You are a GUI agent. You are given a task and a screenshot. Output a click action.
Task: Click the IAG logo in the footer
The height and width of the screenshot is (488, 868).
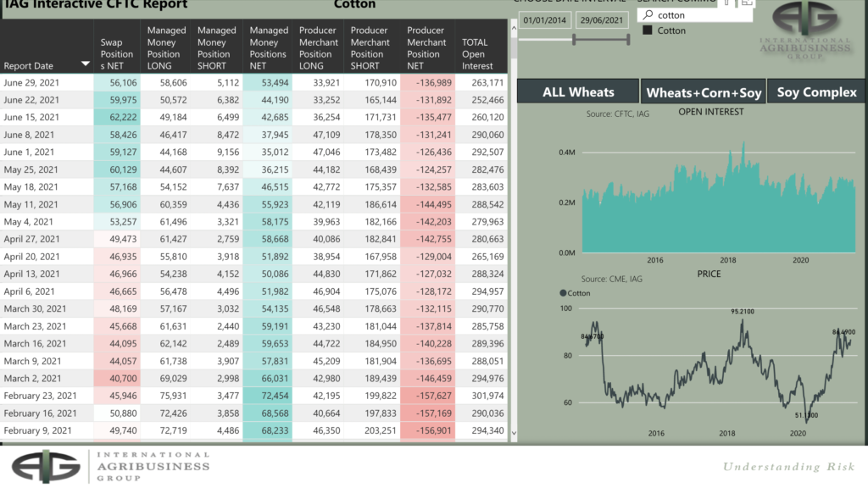tap(111, 466)
